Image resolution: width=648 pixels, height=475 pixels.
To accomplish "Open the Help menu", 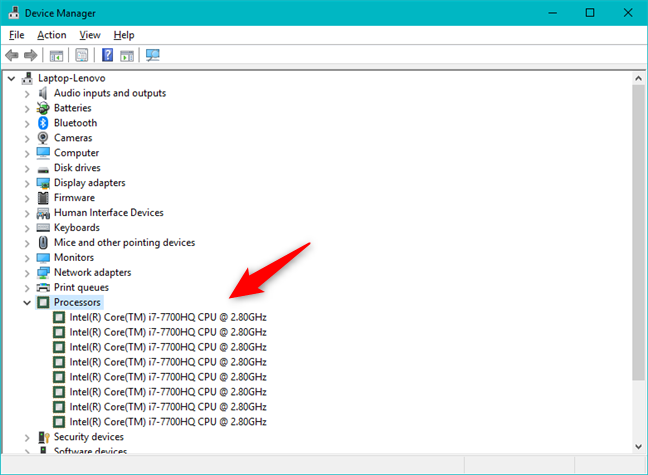I will coord(124,35).
